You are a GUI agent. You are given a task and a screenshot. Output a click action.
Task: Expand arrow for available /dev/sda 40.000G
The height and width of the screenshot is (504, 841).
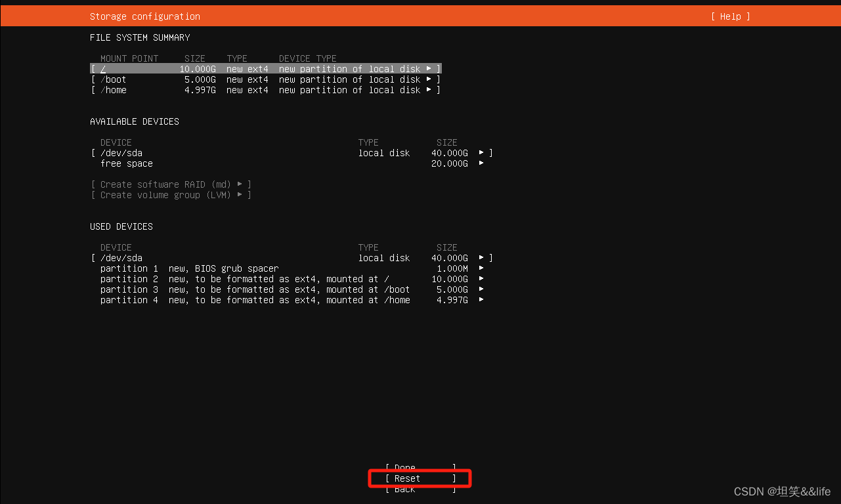pos(481,153)
